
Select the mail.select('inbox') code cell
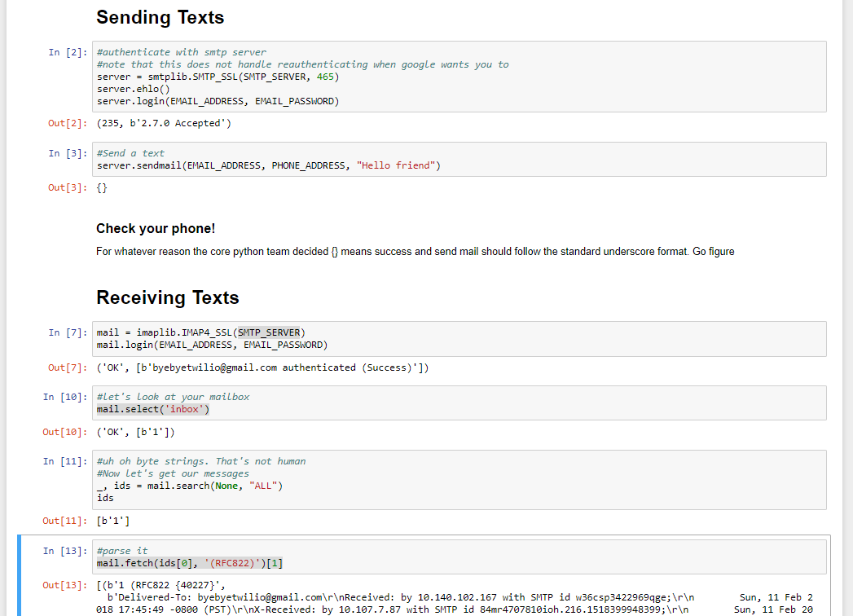pyautogui.click(x=459, y=403)
